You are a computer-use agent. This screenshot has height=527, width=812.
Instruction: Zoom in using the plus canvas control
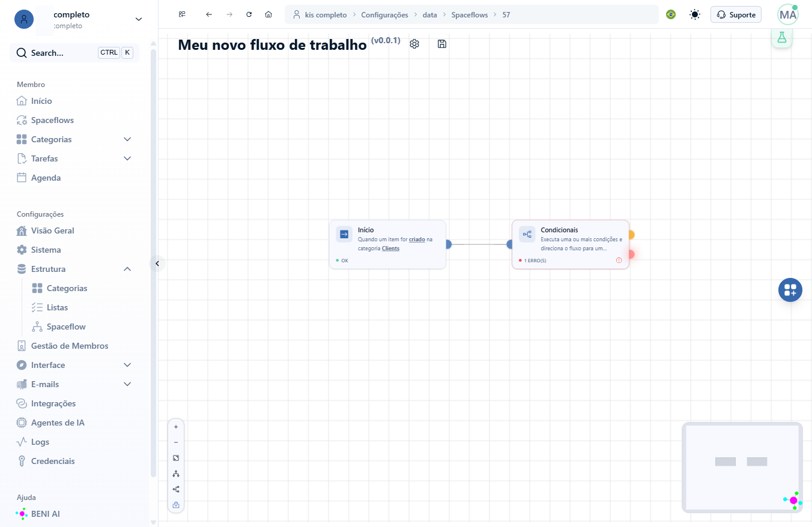coord(176,427)
